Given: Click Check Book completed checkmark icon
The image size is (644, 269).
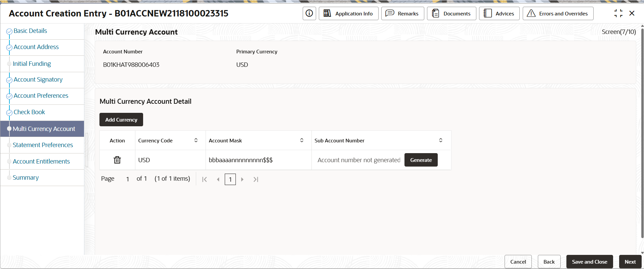Looking at the screenshot, I should (9, 113).
